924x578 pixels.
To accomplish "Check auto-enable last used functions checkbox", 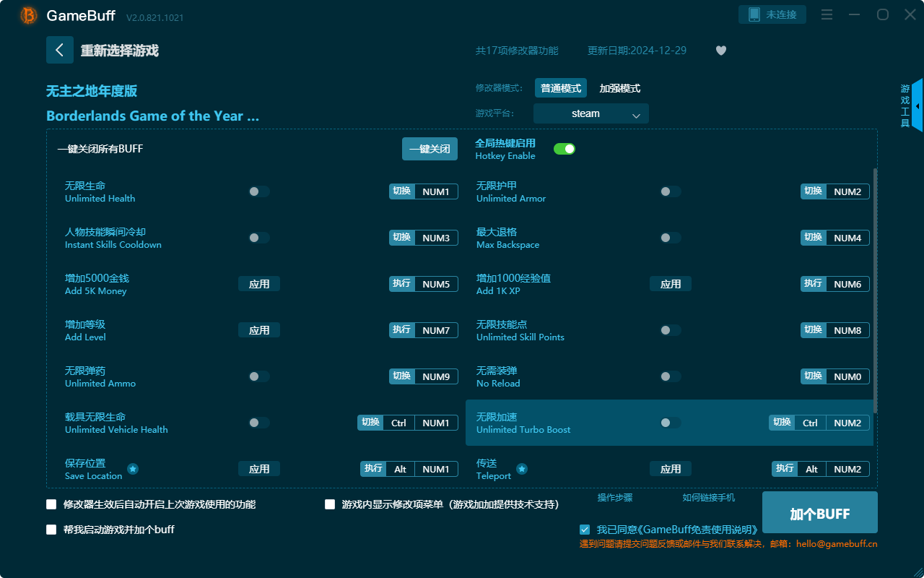I will (51, 504).
